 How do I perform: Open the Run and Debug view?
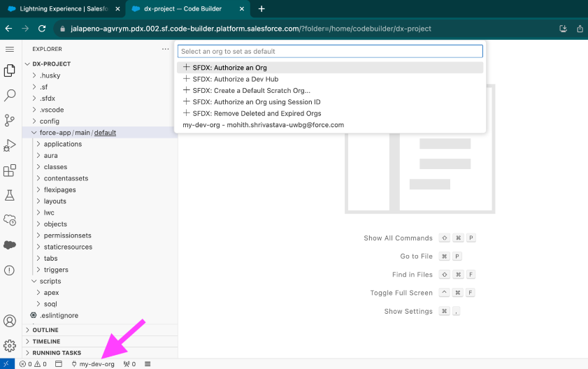[10, 145]
